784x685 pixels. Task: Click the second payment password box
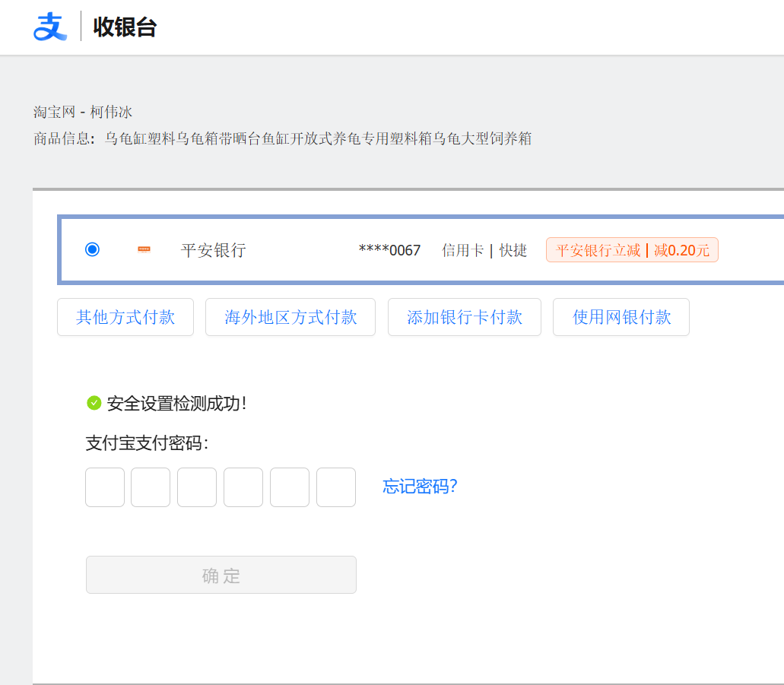(x=151, y=487)
